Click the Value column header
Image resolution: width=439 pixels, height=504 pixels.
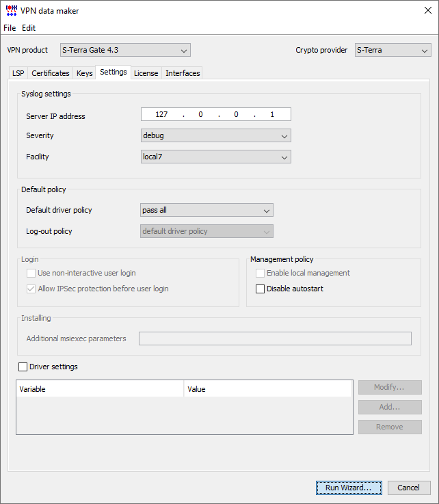click(267, 389)
